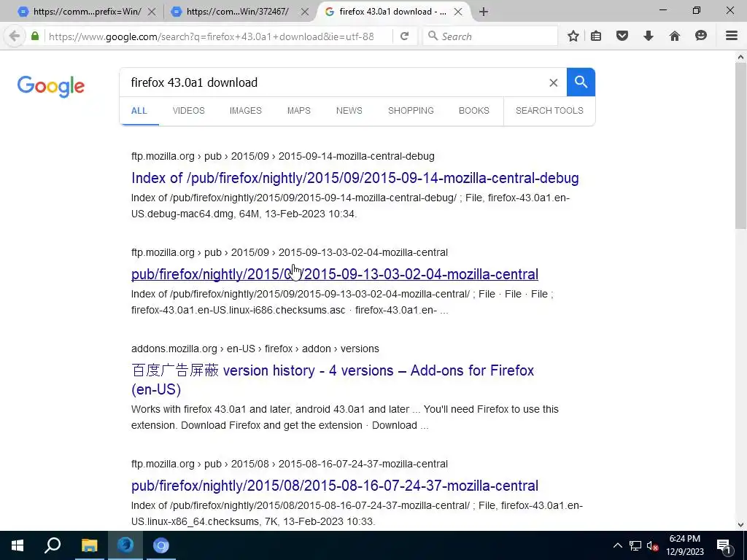Open a new tab with plus button
The height and width of the screenshot is (560, 747).
(x=484, y=12)
